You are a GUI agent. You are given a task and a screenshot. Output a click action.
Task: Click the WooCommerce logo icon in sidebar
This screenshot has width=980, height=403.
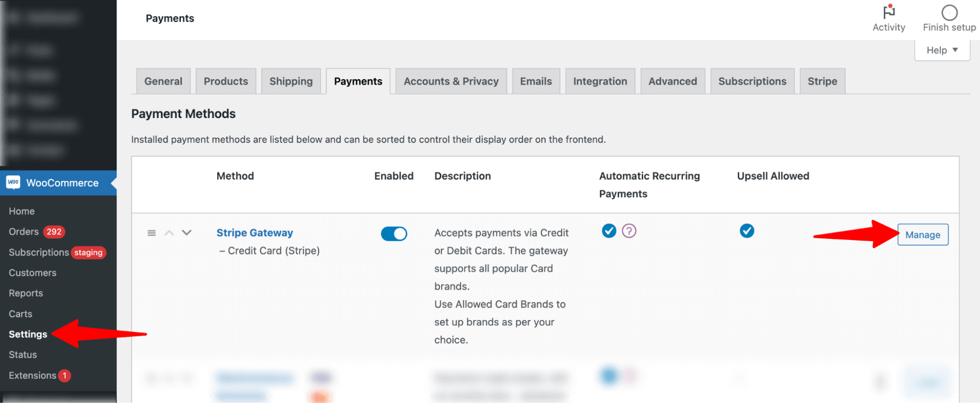(x=13, y=183)
